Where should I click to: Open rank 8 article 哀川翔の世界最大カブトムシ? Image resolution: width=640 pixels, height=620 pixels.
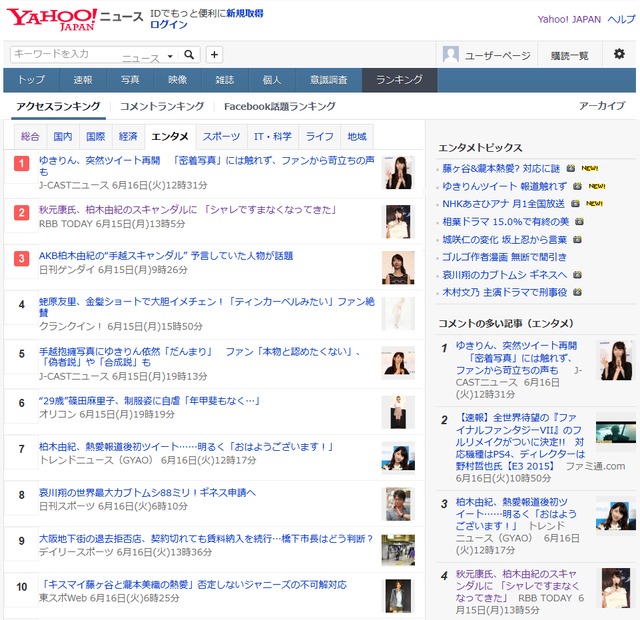[x=147, y=493]
